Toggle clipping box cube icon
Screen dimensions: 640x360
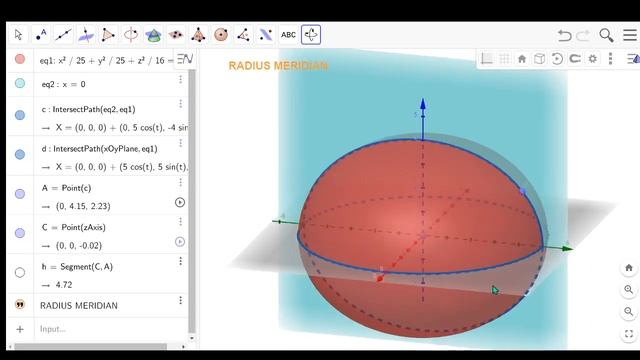click(x=539, y=59)
